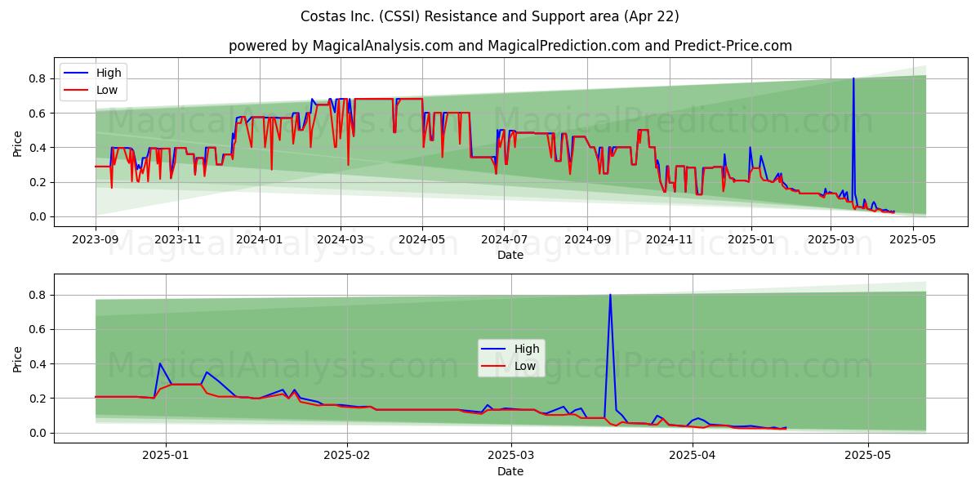Click the 0.8 price spike peak in the top chart
The image size is (980, 490).
coord(853,79)
